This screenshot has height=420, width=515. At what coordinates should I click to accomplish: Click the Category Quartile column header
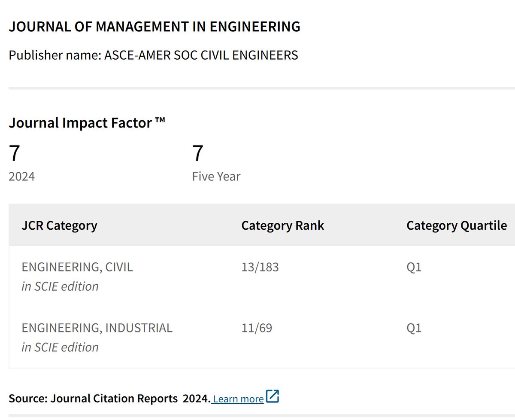coord(457,225)
